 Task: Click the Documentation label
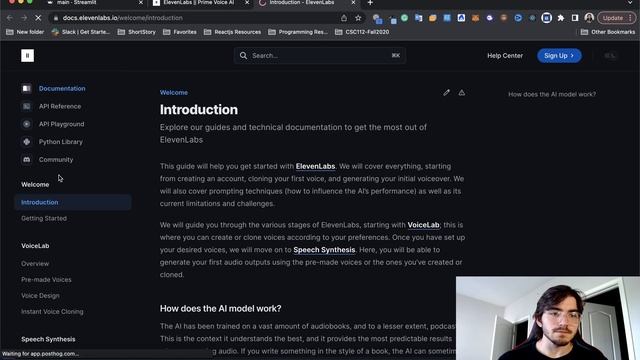[x=62, y=88]
